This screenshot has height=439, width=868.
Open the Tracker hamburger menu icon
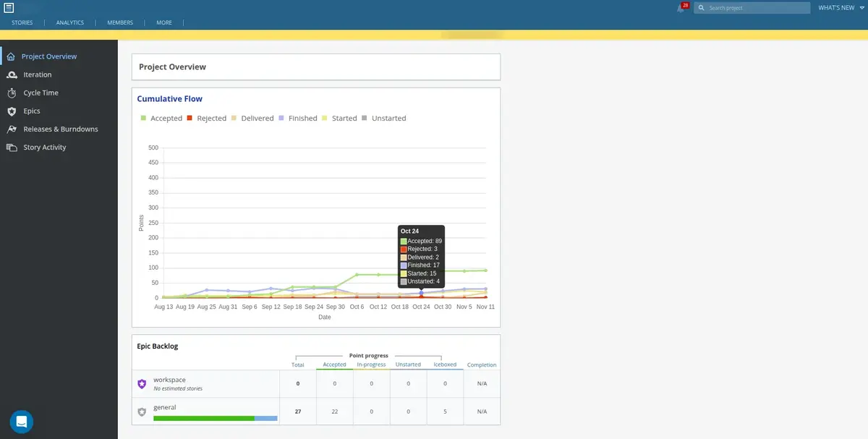(x=9, y=7)
